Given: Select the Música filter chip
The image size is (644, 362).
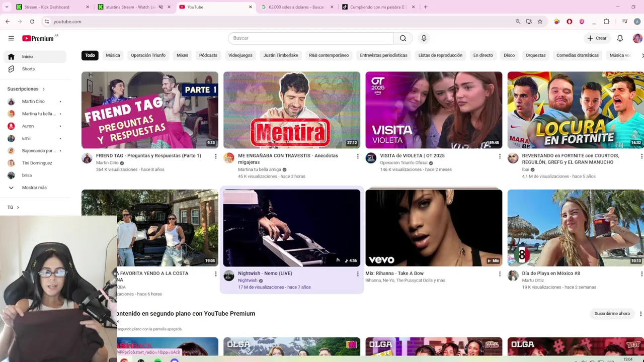Looking at the screenshot, I should coord(113,55).
